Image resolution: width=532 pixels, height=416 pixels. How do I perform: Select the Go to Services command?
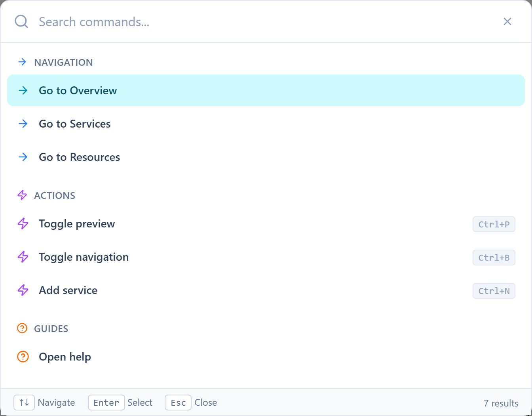[74, 124]
